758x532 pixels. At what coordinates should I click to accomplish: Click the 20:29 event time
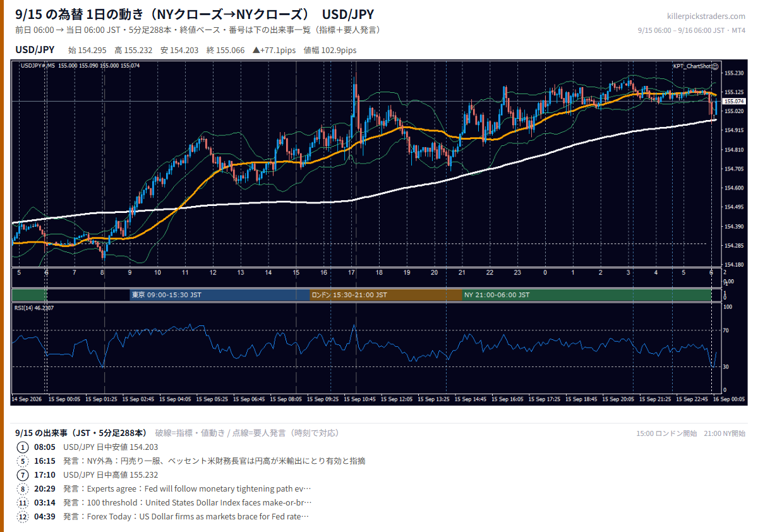click(x=45, y=489)
